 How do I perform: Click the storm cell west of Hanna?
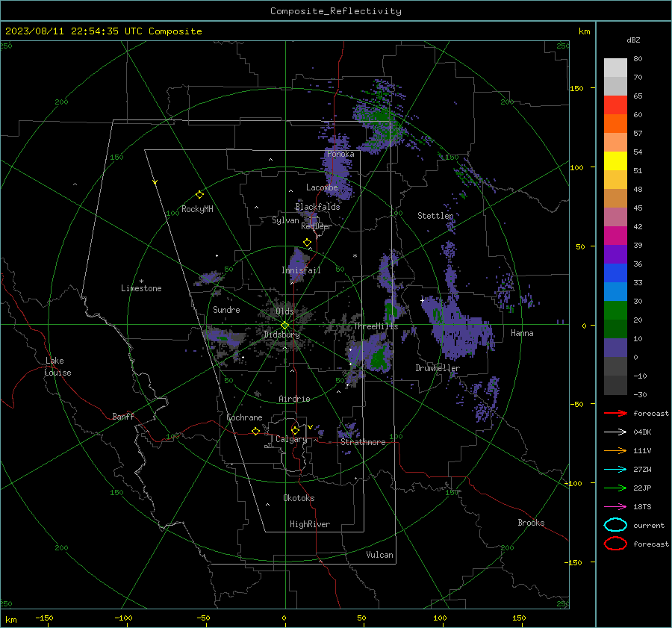pyautogui.click(x=458, y=330)
